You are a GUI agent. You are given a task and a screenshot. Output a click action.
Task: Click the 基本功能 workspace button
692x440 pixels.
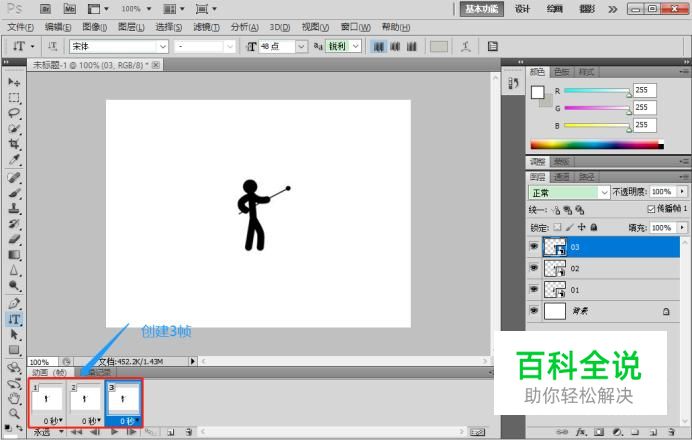coord(481,9)
